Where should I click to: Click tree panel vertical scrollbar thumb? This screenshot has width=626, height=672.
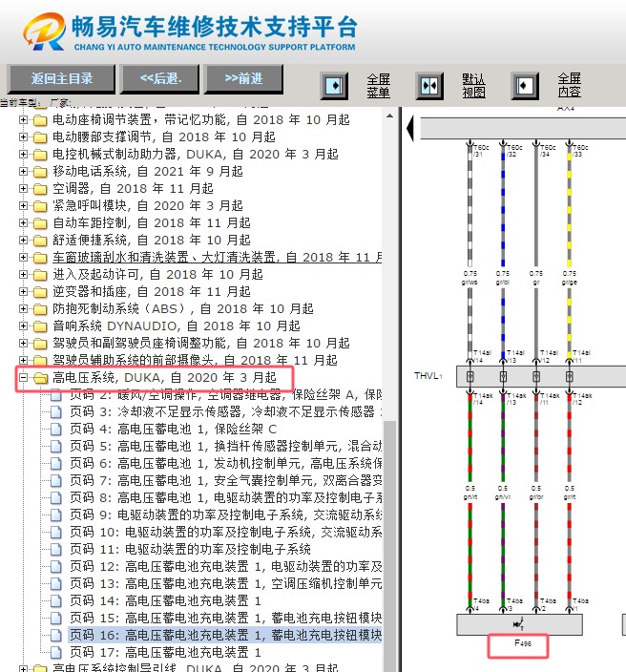(389, 544)
